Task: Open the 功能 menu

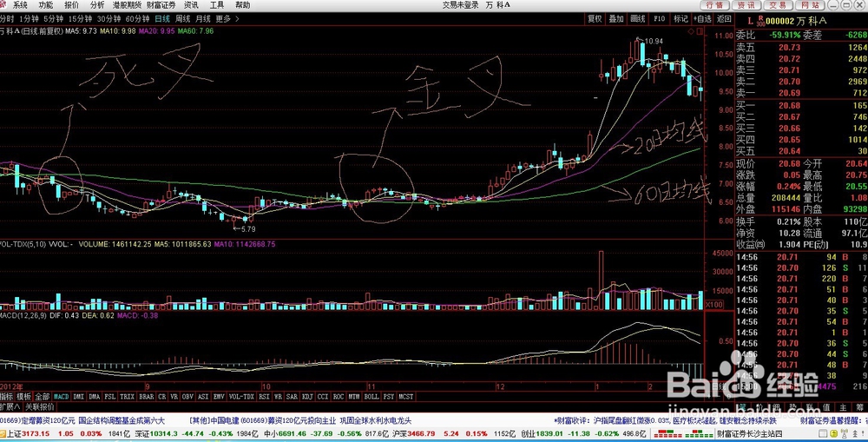Action: point(46,5)
